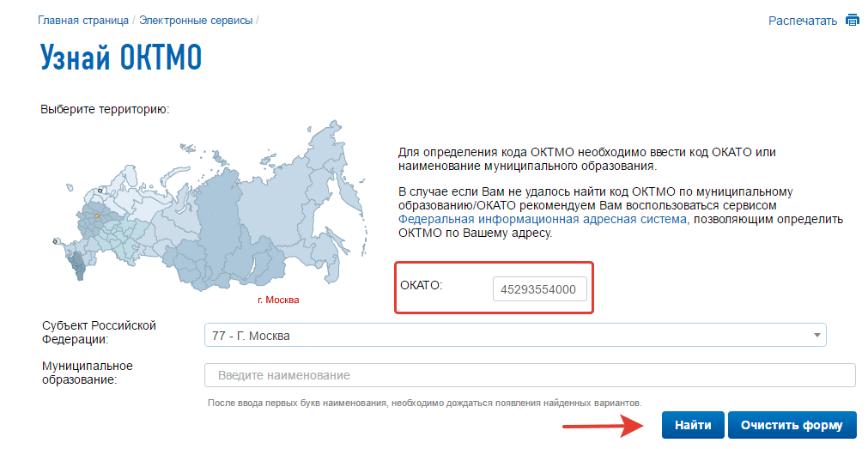Go to Главная страница breadcrumb
The image size is (868, 449).
(x=83, y=20)
